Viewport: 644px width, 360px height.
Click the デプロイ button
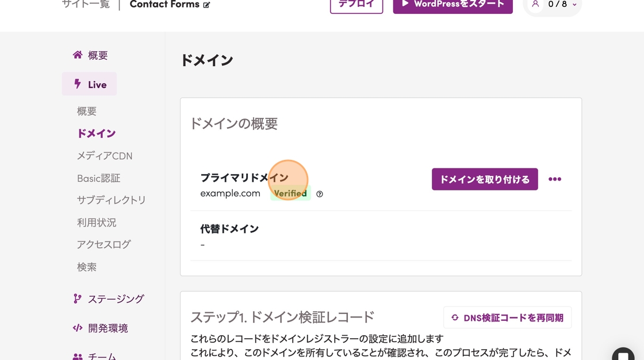356,5
